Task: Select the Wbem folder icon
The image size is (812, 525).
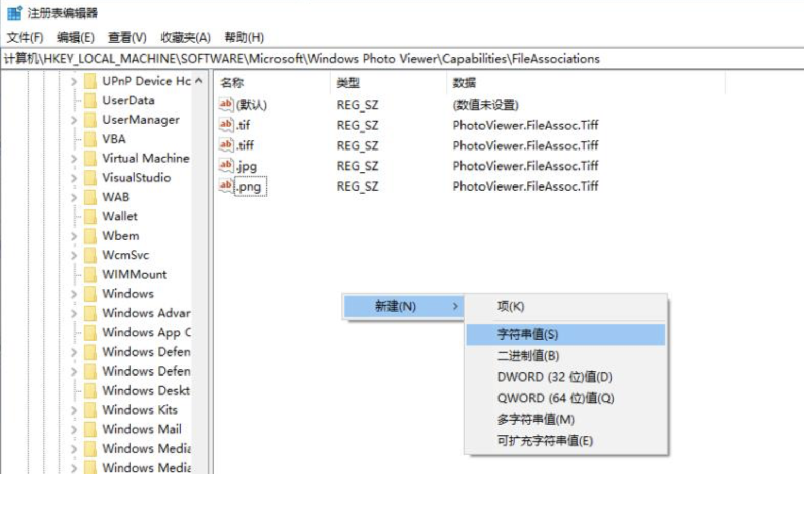Action: pyautogui.click(x=90, y=236)
